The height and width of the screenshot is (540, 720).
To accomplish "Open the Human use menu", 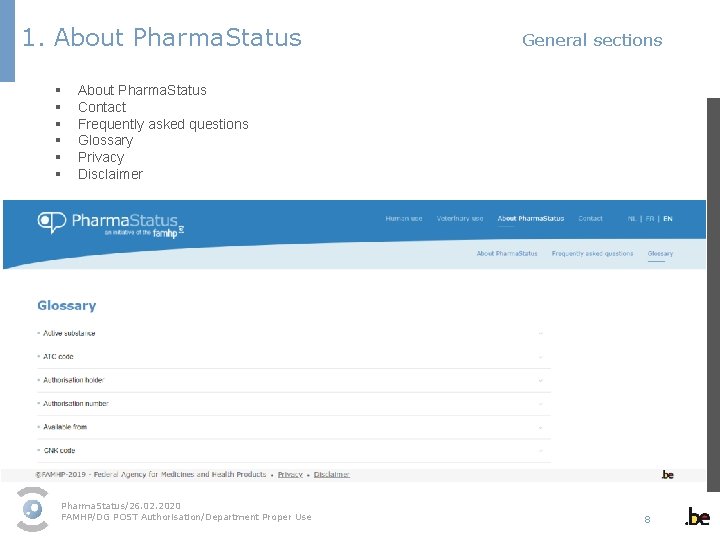I will [x=404, y=218].
